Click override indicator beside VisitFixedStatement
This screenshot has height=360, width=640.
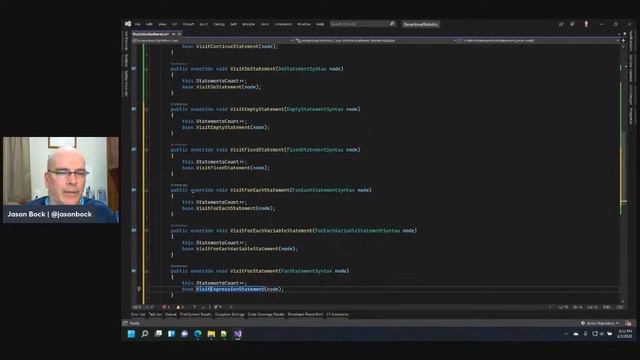(134, 149)
